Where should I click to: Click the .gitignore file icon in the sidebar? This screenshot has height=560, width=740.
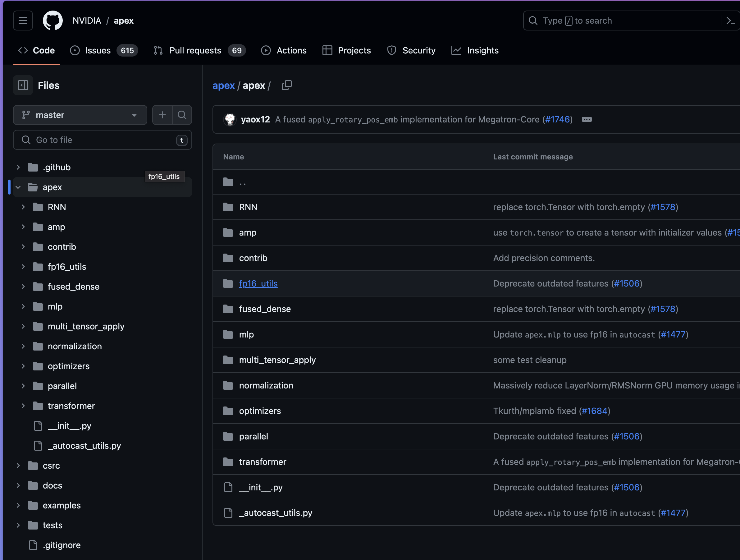[33, 545]
